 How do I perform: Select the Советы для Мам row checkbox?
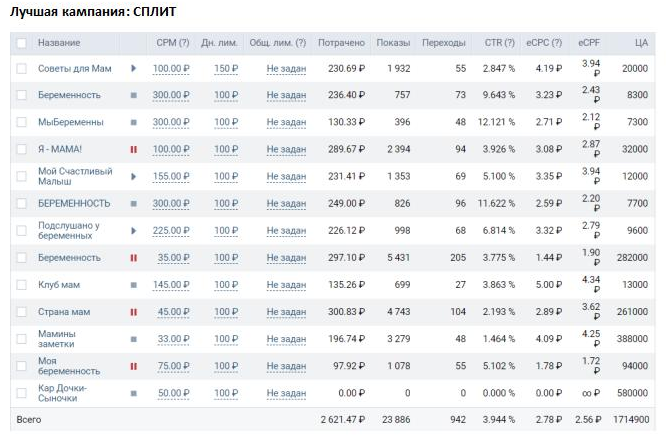coord(22,68)
